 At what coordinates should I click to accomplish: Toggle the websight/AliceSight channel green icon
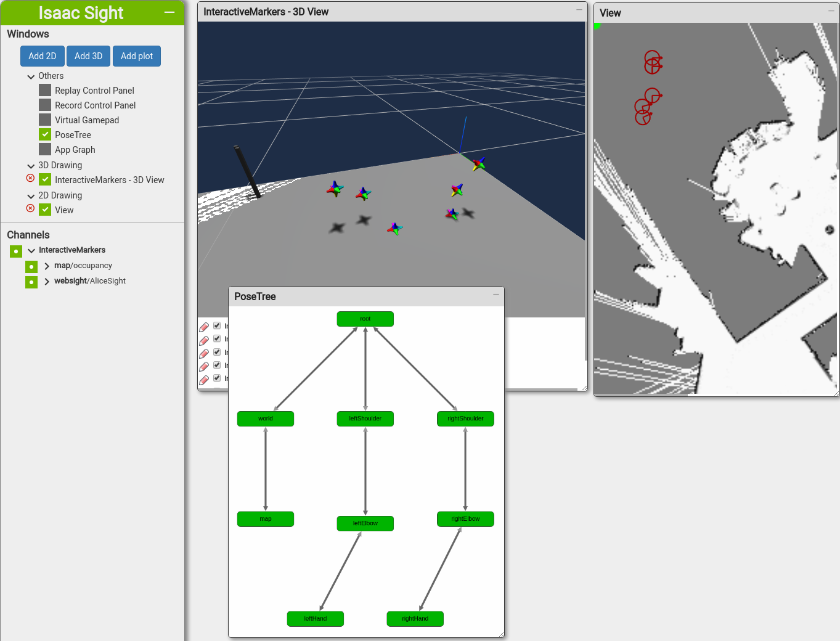[x=31, y=282]
